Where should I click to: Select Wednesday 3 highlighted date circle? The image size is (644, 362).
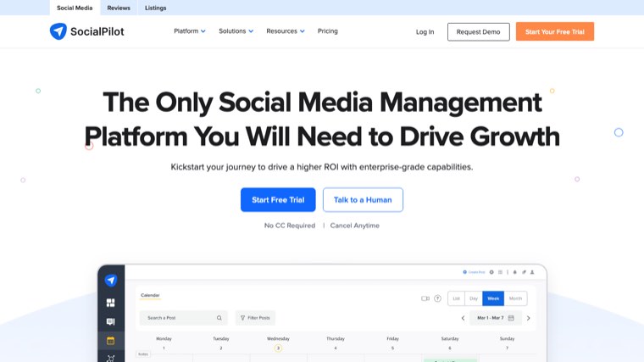click(278, 348)
